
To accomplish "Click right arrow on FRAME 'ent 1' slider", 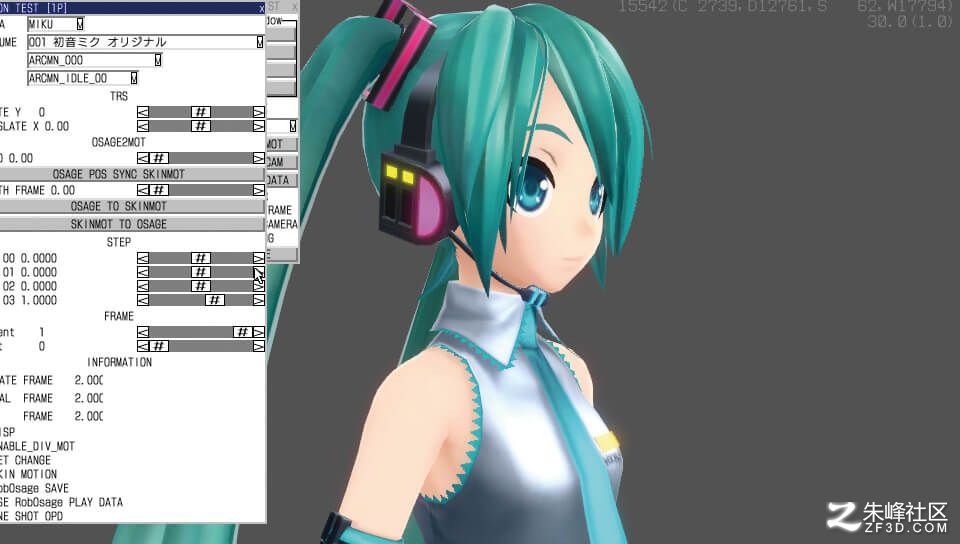I will pos(259,332).
